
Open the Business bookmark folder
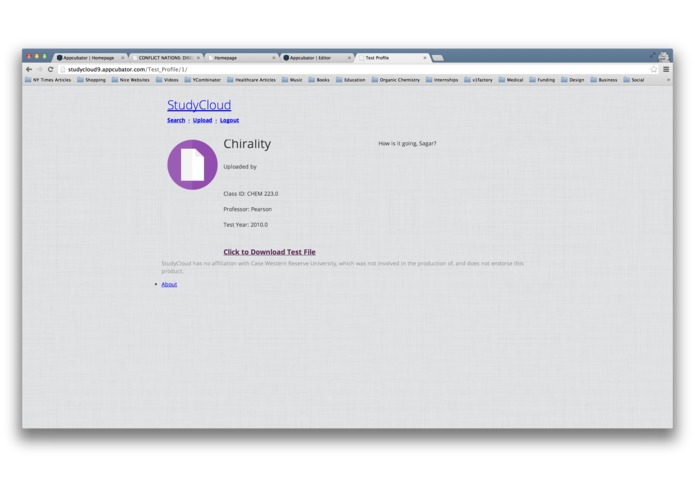[604, 80]
